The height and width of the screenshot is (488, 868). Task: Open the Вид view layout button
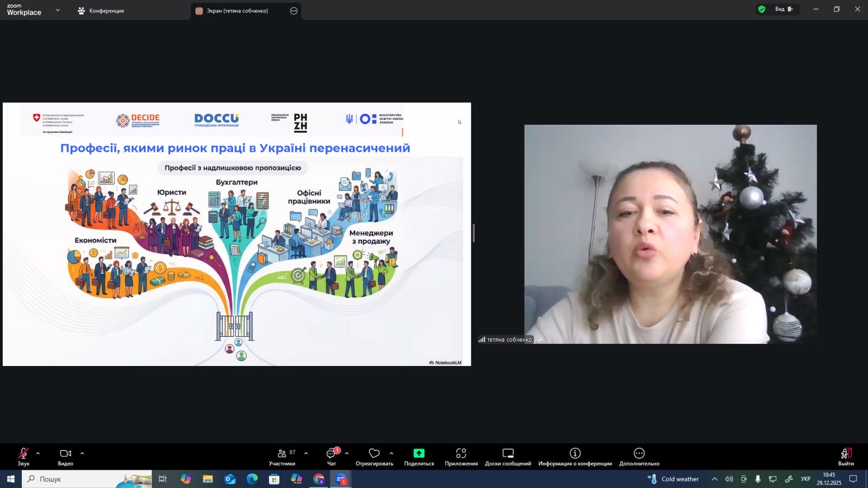pyautogui.click(x=783, y=9)
